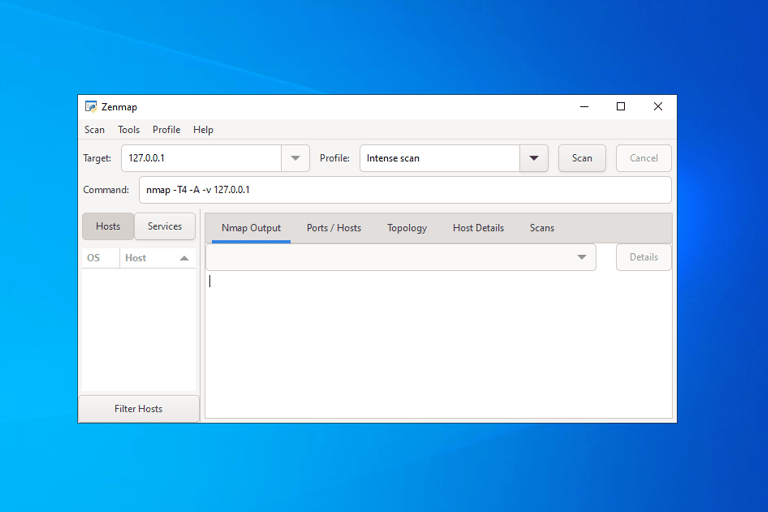Start the scan with the Scan button
Screen dimensions: 768x512
582,158
